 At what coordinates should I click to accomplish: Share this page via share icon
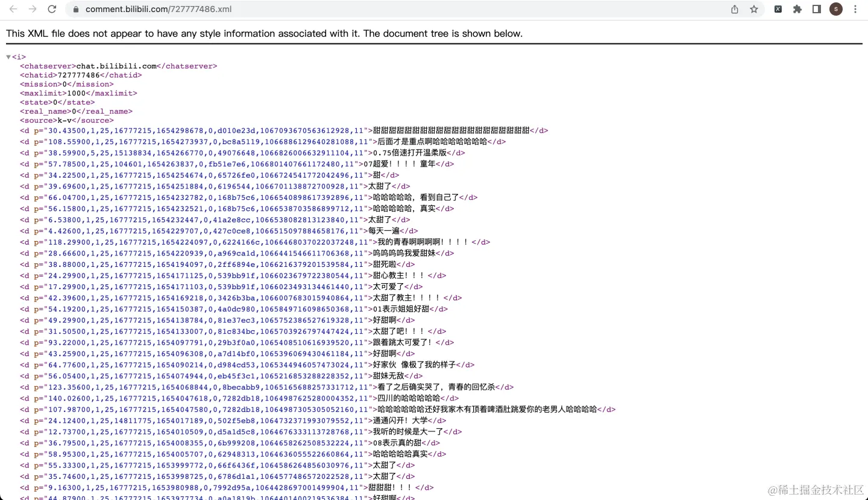[735, 9]
